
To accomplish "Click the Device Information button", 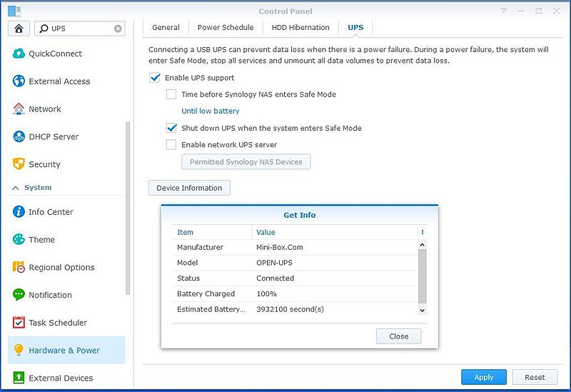I will tap(189, 188).
